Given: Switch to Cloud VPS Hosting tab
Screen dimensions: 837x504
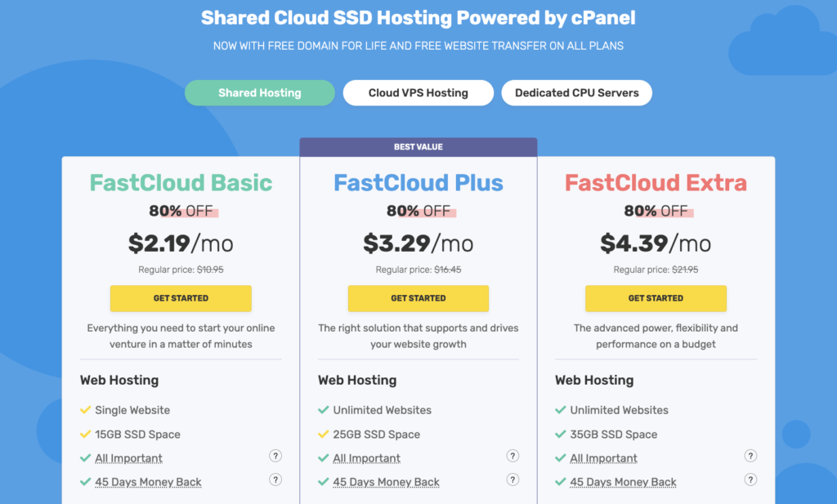Looking at the screenshot, I should 418,93.
